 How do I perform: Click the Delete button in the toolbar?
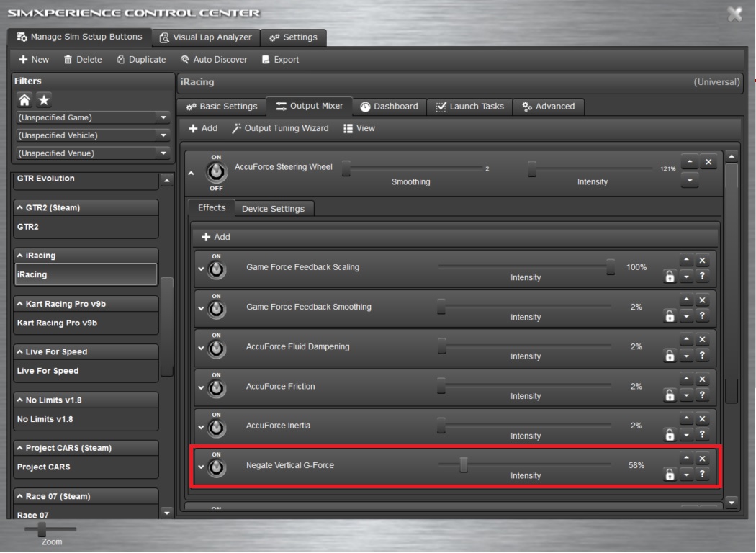tap(83, 59)
